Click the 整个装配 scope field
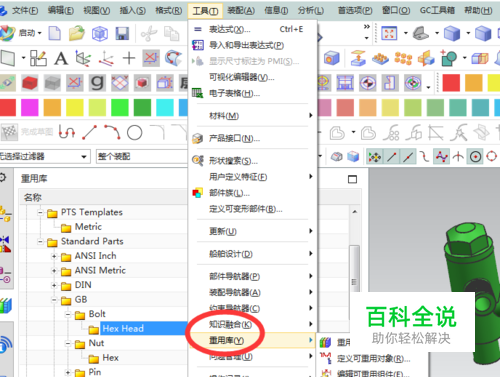Image resolution: width=500 pixels, height=377 pixels. 142,156
